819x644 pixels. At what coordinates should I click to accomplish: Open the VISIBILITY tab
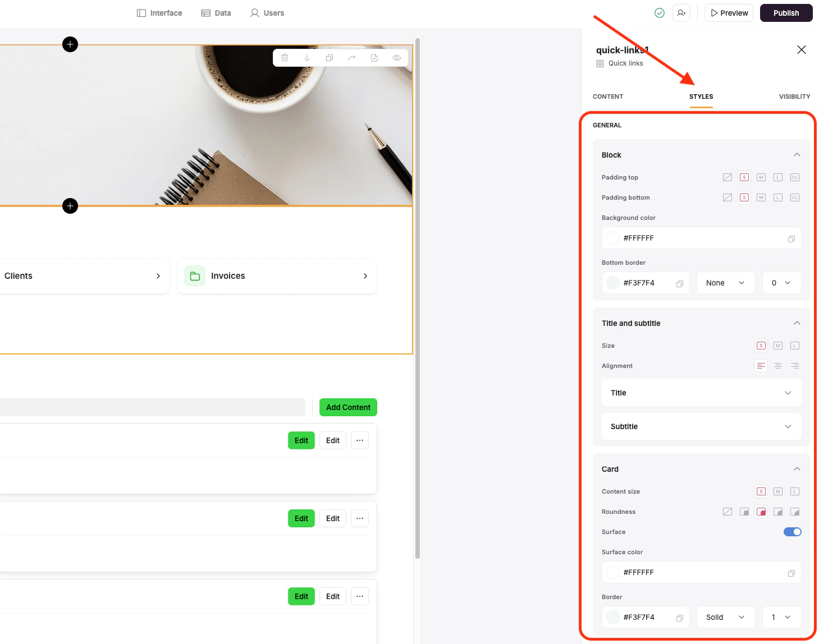click(794, 96)
